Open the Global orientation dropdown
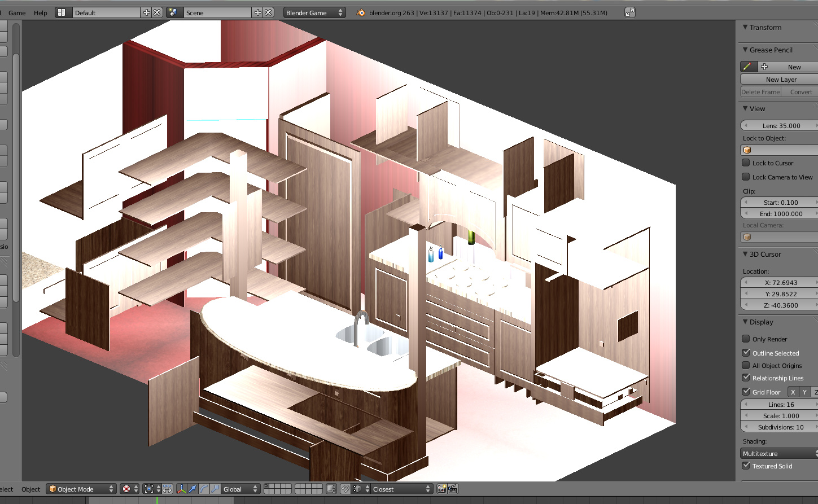This screenshot has width=818, height=504. tap(241, 489)
